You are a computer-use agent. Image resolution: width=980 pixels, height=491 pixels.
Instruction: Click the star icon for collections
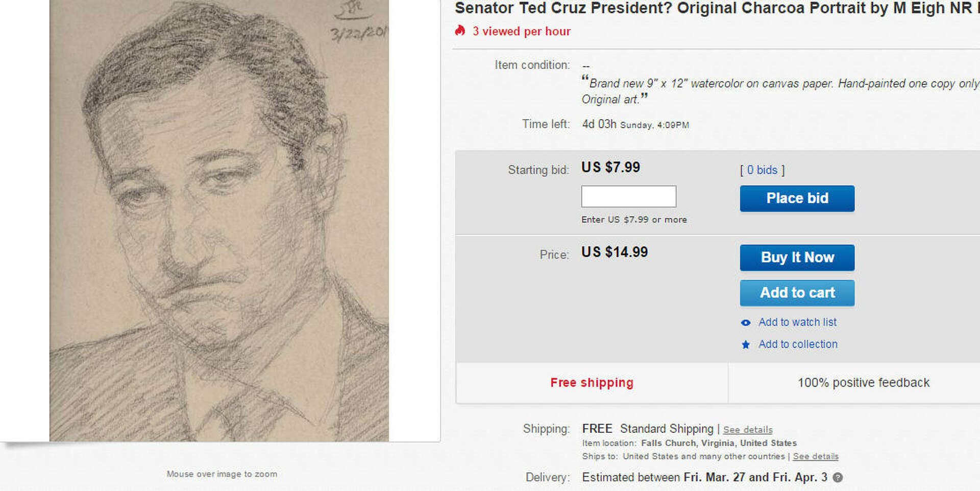(746, 344)
